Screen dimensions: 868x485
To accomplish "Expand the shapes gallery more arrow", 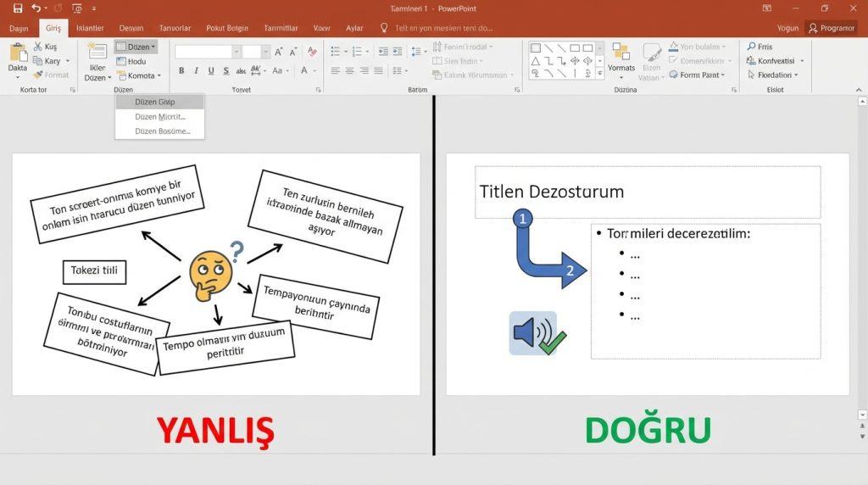I will coord(599,73).
